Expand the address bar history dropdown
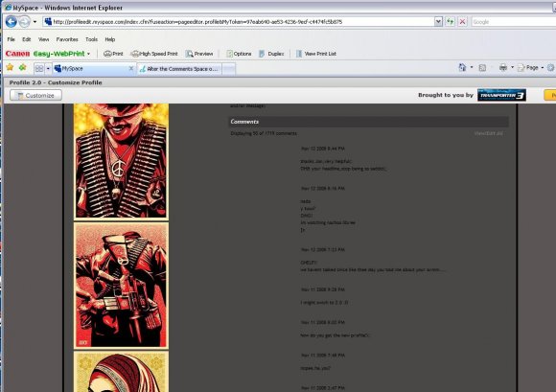Image resolution: width=556 pixels, height=392 pixels. pyautogui.click(x=438, y=22)
